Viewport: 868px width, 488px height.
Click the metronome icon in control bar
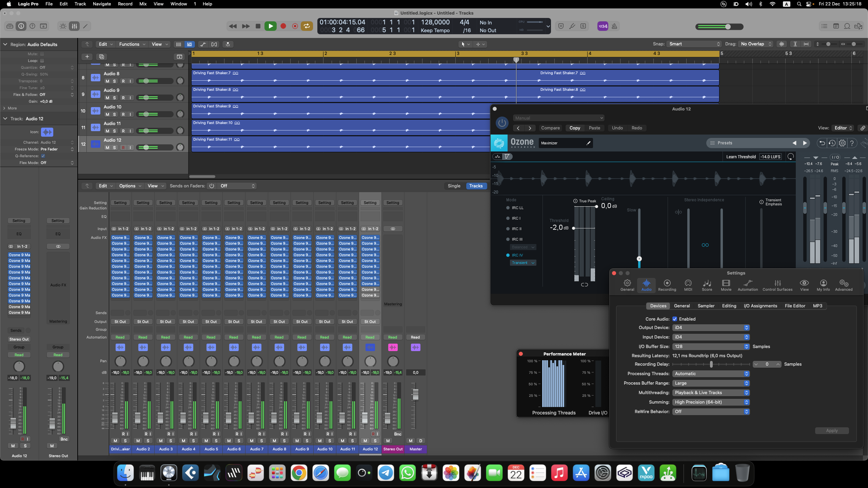[614, 26]
